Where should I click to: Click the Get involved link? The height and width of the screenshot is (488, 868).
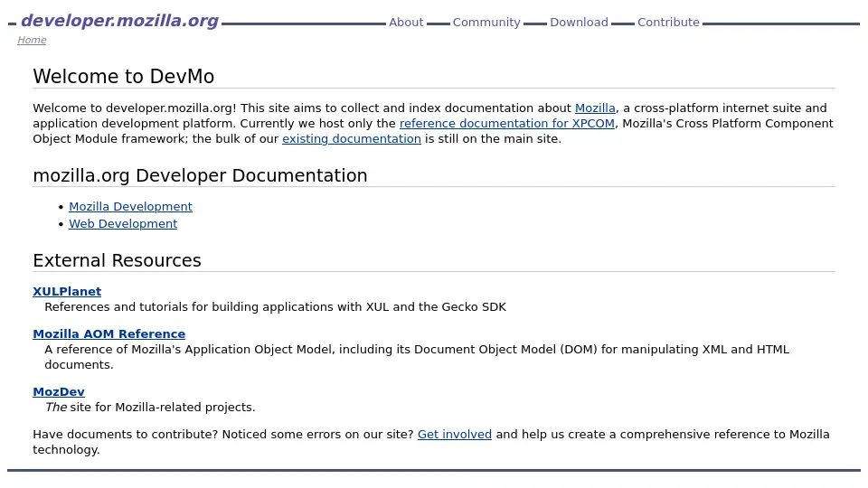point(454,435)
